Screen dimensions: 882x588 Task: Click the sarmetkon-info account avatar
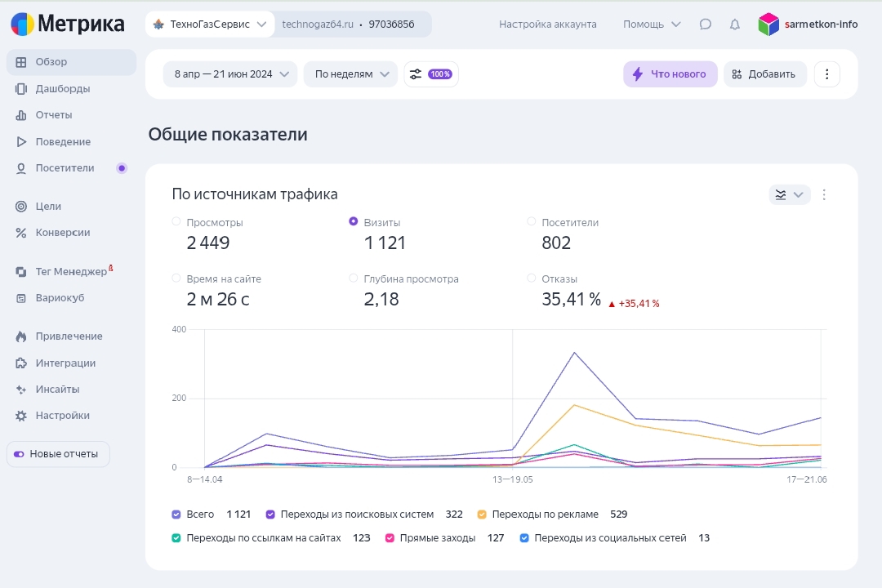coord(768,24)
